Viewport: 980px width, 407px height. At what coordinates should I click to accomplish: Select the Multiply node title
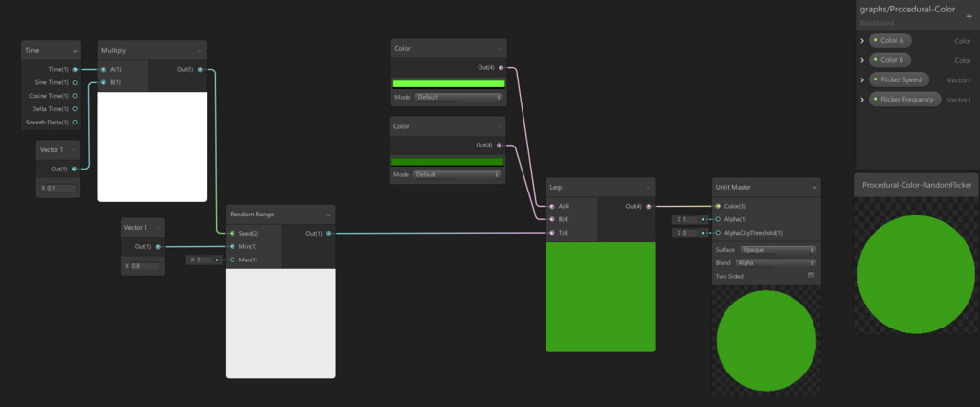pyautogui.click(x=114, y=50)
